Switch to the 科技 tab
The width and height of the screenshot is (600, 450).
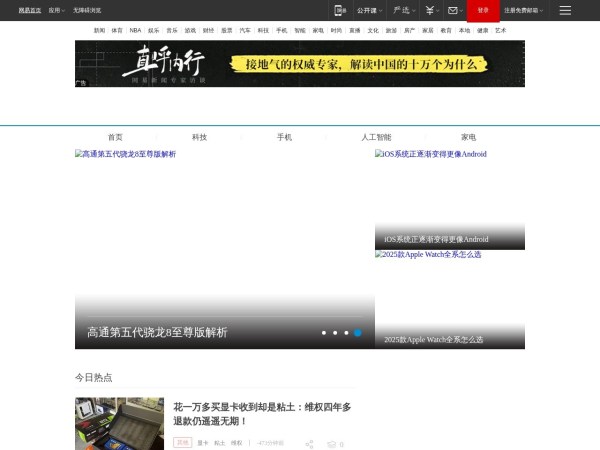coord(199,137)
